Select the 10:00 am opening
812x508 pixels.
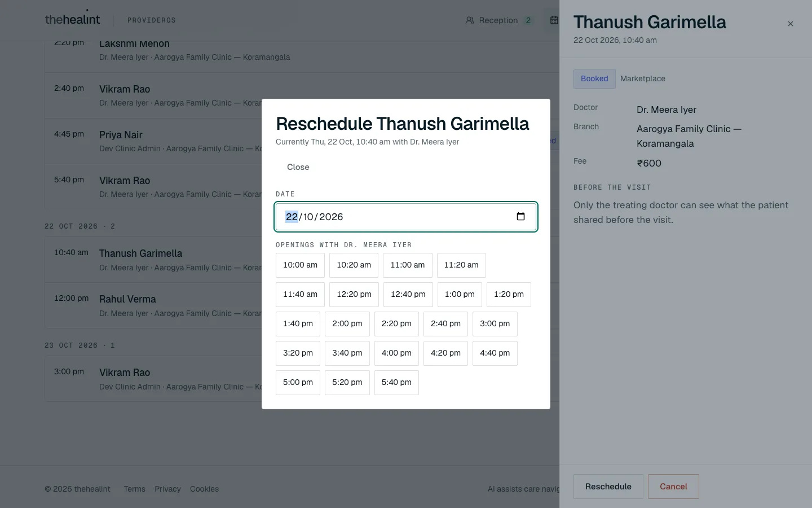tap(300, 265)
